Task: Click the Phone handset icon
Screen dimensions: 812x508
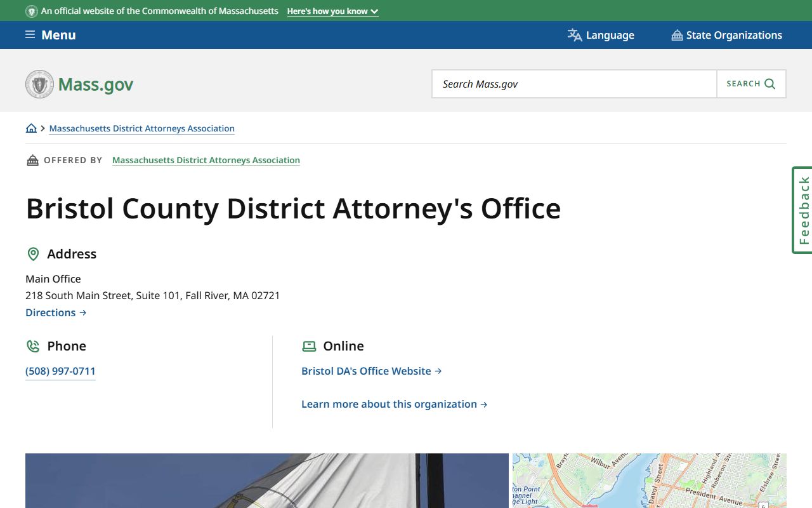Action: (33, 346)
